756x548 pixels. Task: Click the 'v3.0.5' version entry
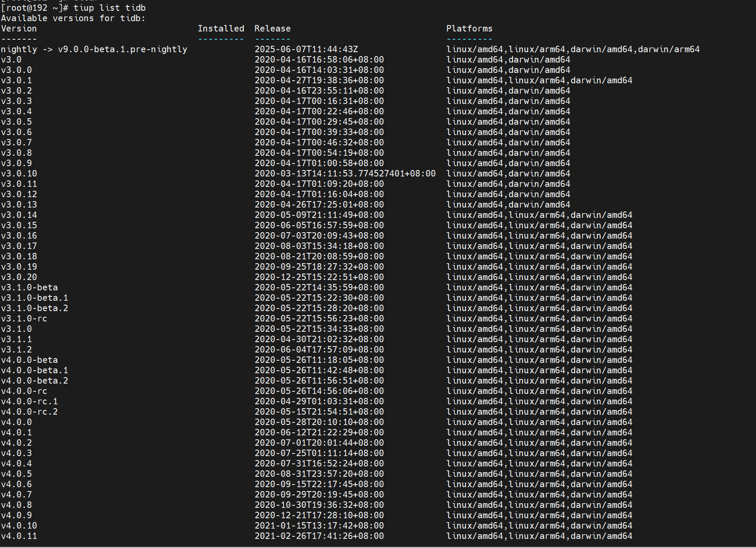pos(16,122)
